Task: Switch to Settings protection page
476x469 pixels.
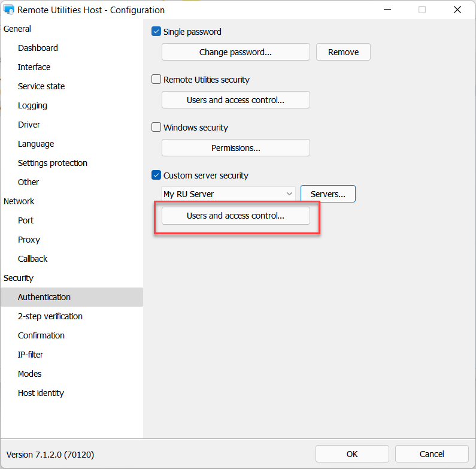Action: click(x=53, y=163)
